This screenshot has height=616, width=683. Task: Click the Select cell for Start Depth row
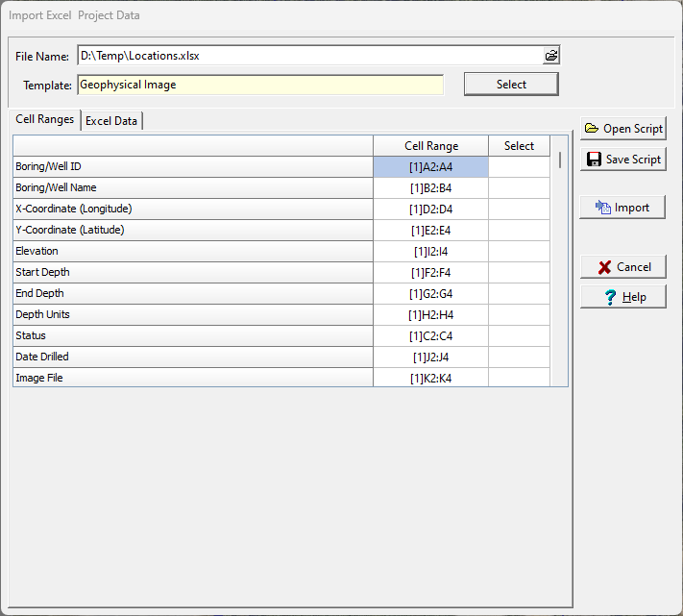coord(519,273)
